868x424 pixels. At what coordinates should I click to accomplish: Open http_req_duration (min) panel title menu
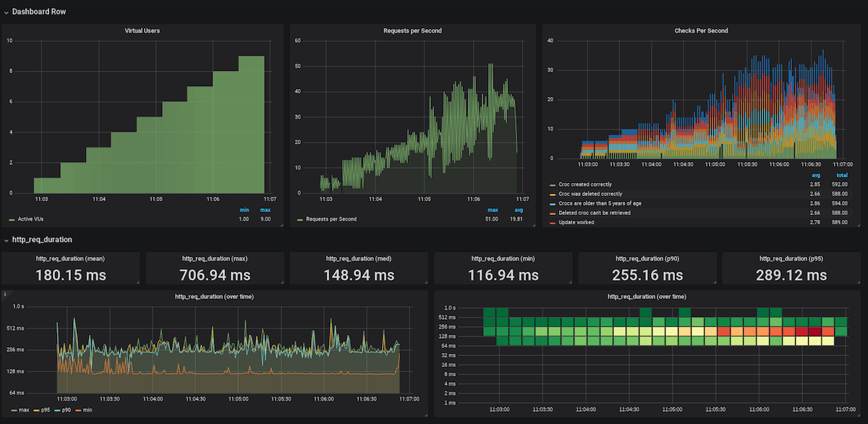pyautogui.click(x=504, y=258)
